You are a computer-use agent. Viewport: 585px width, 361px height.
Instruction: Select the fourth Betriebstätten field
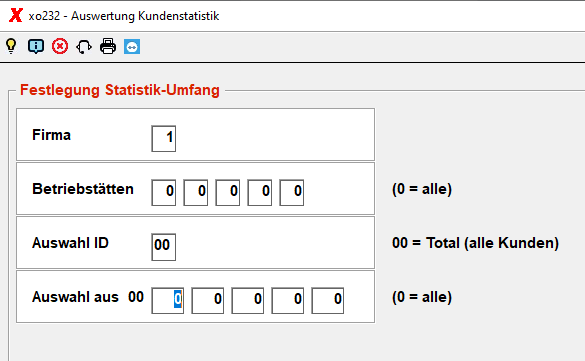260,192
